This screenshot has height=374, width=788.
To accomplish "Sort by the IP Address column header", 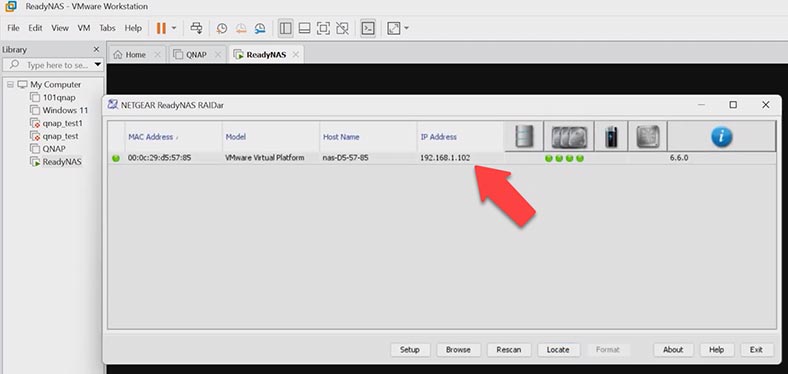I will [460, 137].
